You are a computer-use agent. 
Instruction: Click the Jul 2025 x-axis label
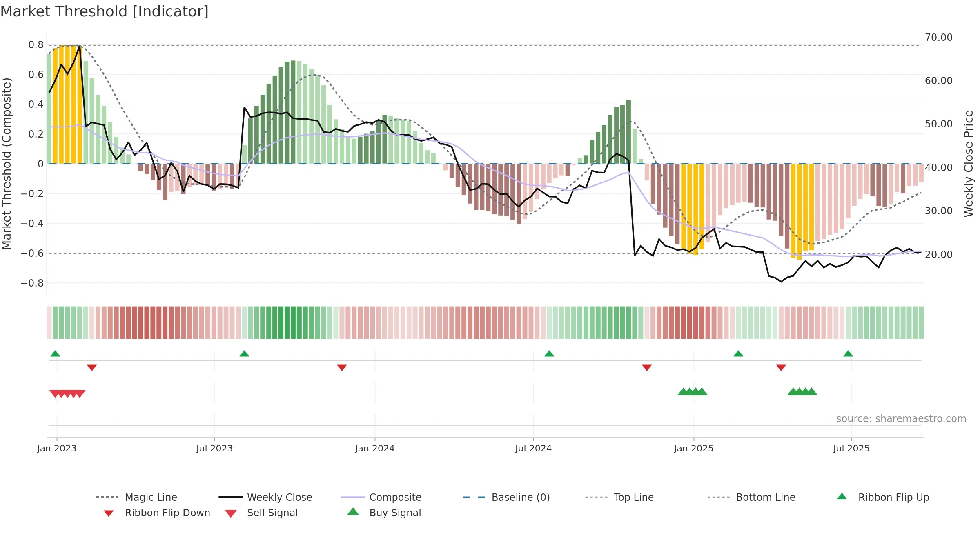[x=851, y=449]
